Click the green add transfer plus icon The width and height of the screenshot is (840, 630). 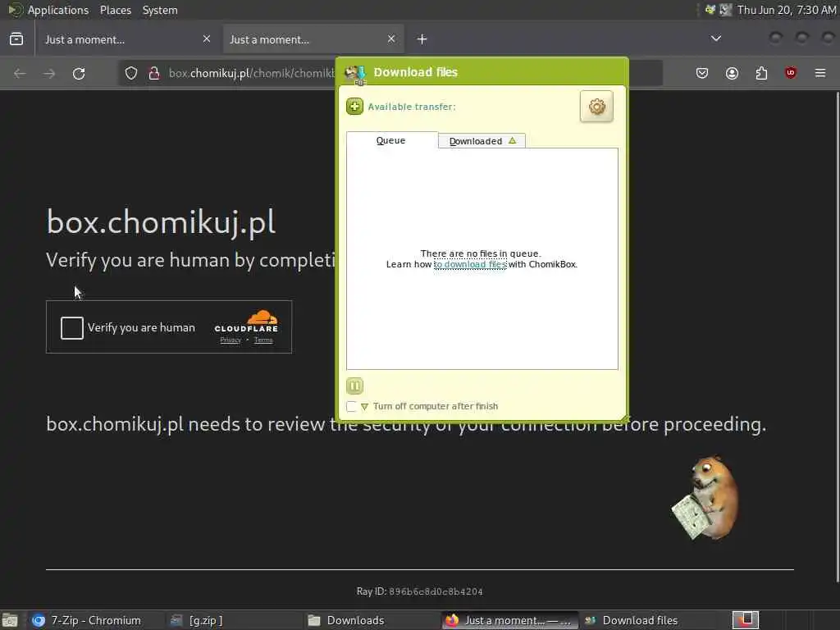(x=354, y=106)
